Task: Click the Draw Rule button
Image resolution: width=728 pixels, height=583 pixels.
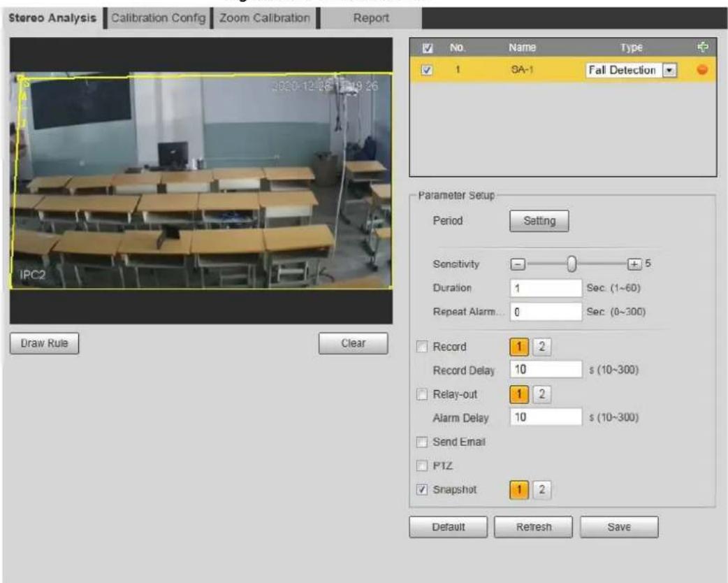Action: 44,343
